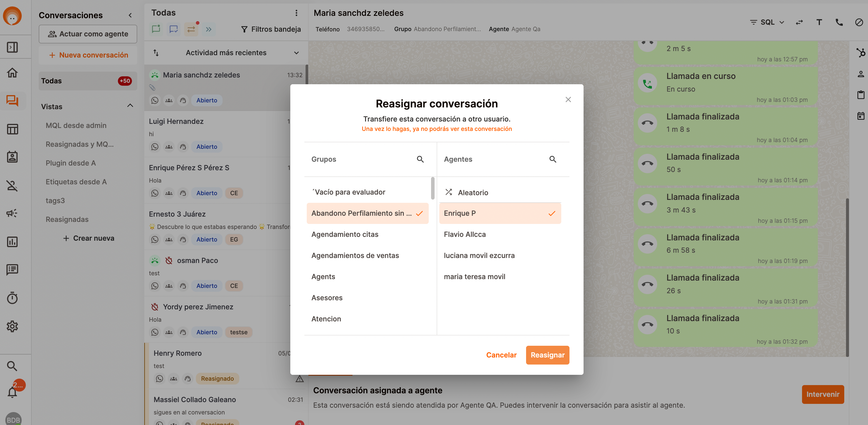Viewport: 868px width, 425px height.
Task: Collapse the Vistas section
Action: [130, 106]
